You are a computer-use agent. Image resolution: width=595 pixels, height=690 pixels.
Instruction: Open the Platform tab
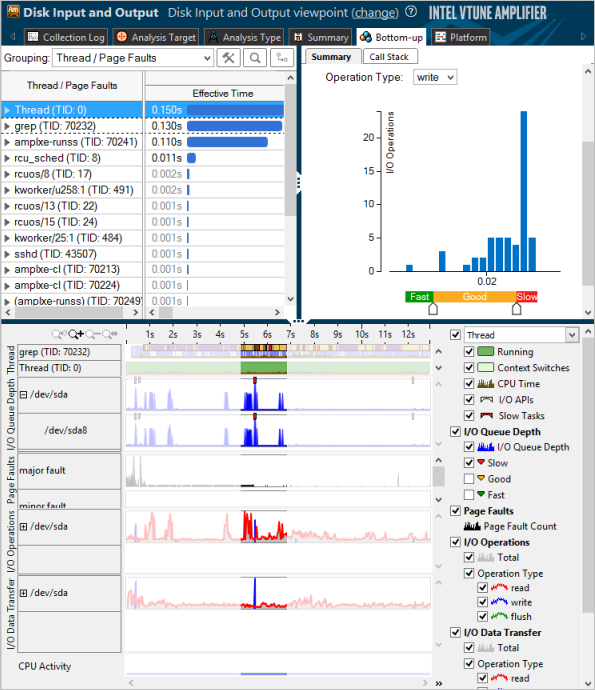click(x=460, y=37)
